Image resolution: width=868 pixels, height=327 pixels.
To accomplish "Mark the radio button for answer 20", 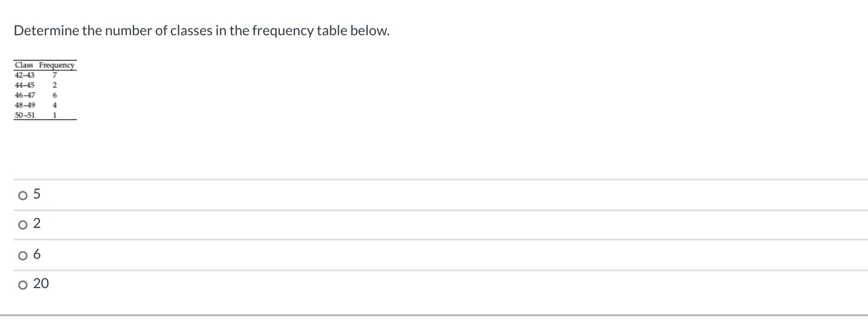I will (x=23, y=284).
